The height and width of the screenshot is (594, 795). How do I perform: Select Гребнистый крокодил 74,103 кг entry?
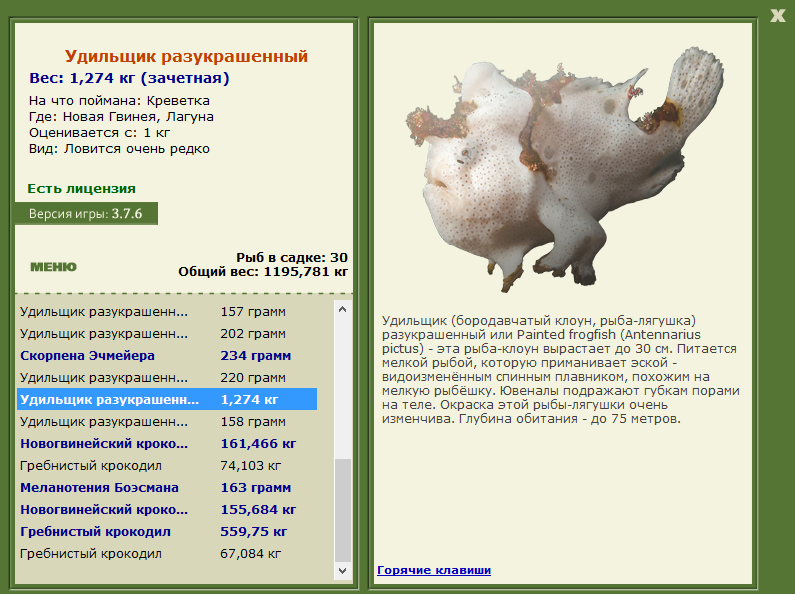(167, 466)
